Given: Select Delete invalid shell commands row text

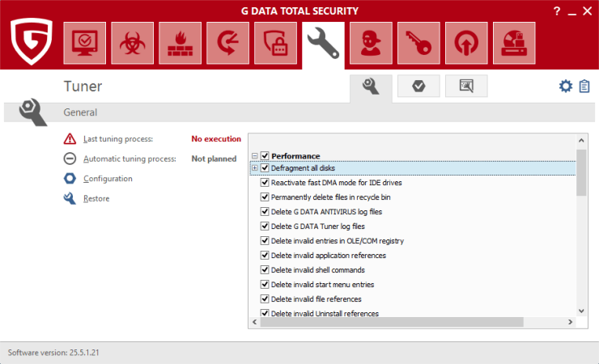Looking at the screenshot, I should 318,269.
